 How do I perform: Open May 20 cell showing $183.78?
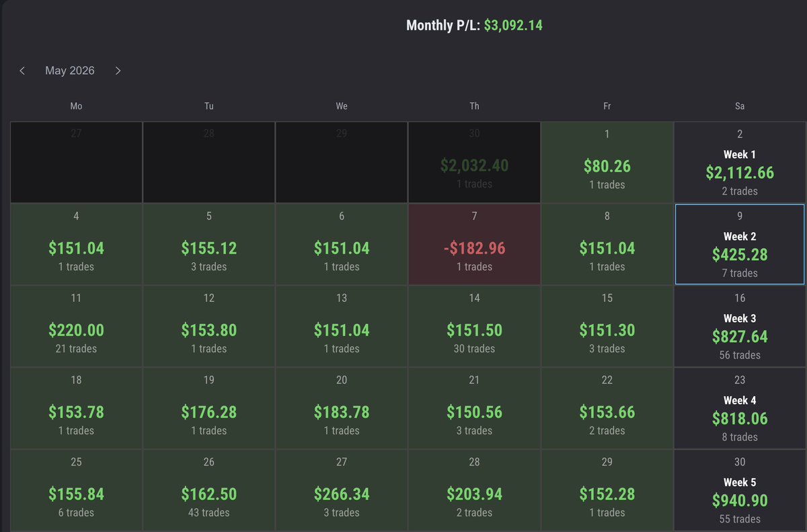click(342, 408)
